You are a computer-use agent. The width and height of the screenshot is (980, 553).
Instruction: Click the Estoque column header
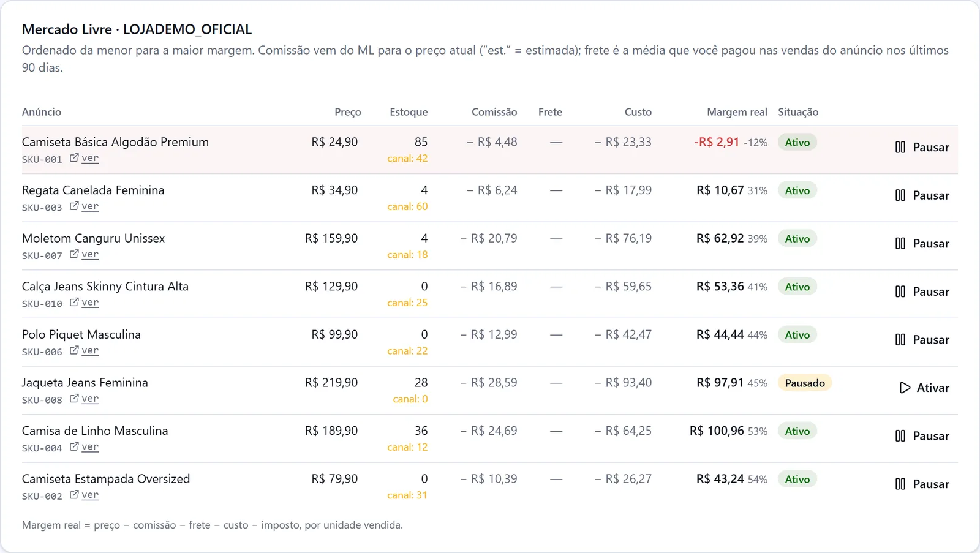(409, 112)
